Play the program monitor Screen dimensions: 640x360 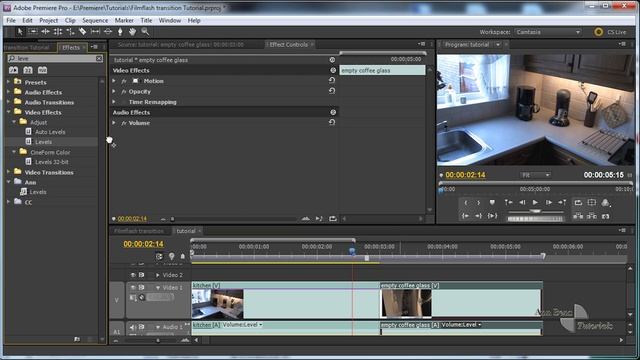[x=535, y=202]
